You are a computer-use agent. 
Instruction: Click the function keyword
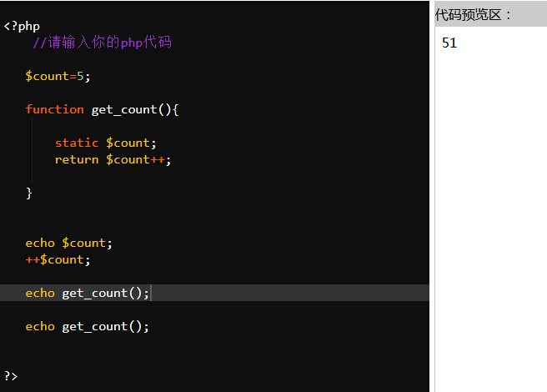click(54, 109)
